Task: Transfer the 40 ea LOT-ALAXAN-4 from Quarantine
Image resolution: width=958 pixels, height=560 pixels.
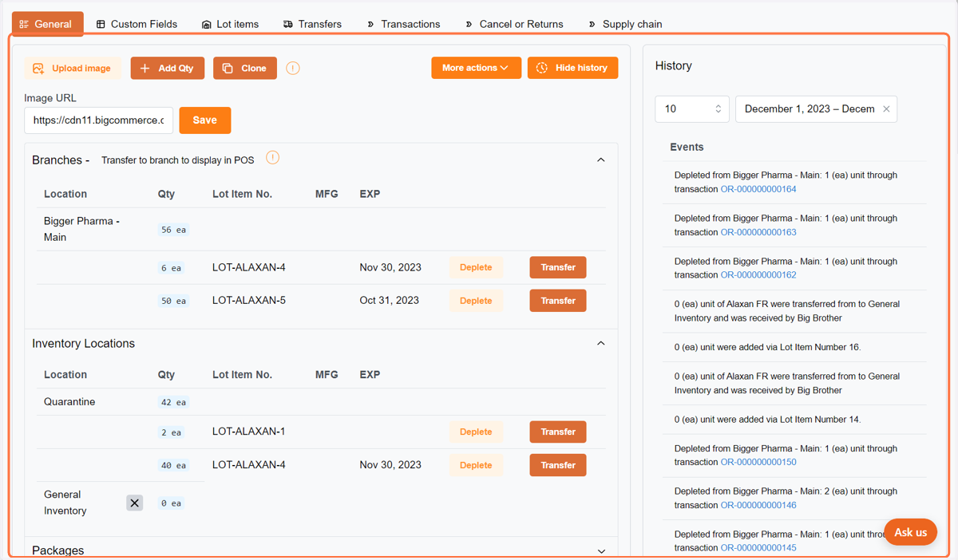Action: click(558, 465)
